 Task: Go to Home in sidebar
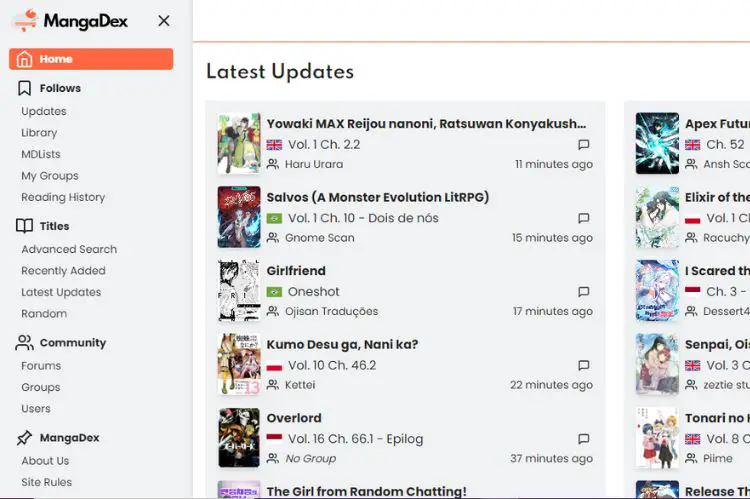[91, 59]
